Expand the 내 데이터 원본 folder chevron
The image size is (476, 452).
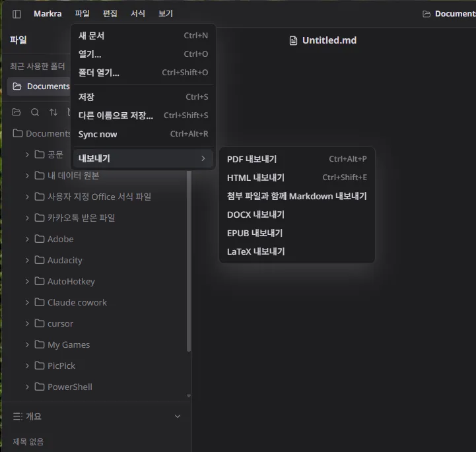click(27, 176)
